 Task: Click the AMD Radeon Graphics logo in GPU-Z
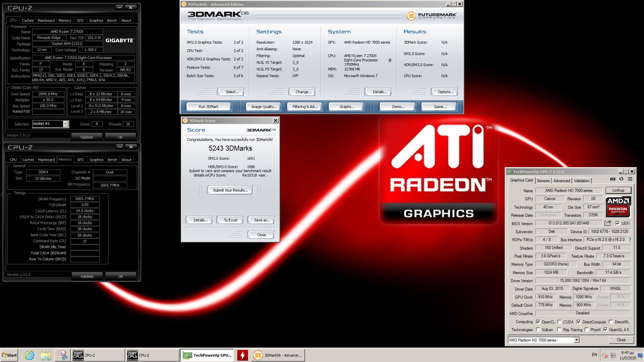618,207
